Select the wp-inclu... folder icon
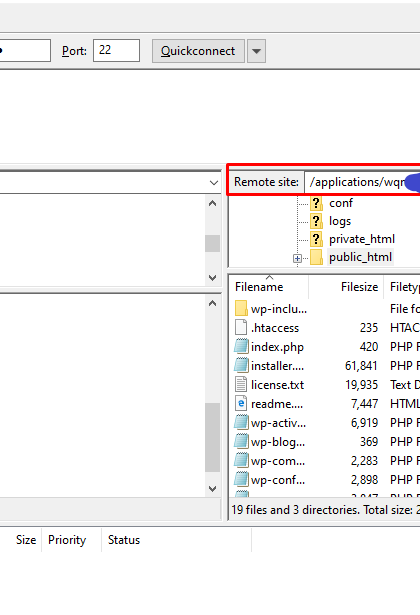The width and height of the screenshot is (420, 615). tap(241, 309)
